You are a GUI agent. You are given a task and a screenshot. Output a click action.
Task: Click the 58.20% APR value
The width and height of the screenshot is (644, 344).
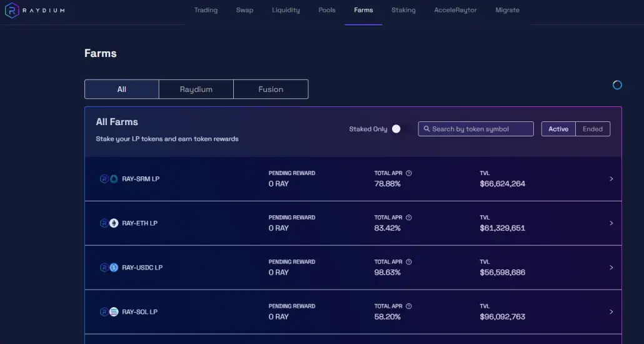click(x=387, y=317)
